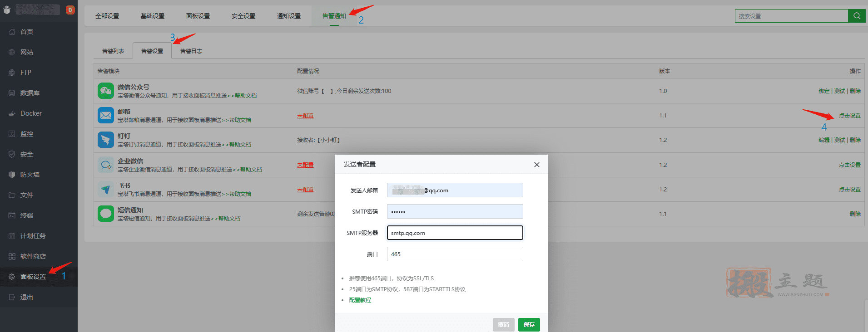Open the 告警列表 sub-tab
The image size is (868, 332).
tap(113, 51)
